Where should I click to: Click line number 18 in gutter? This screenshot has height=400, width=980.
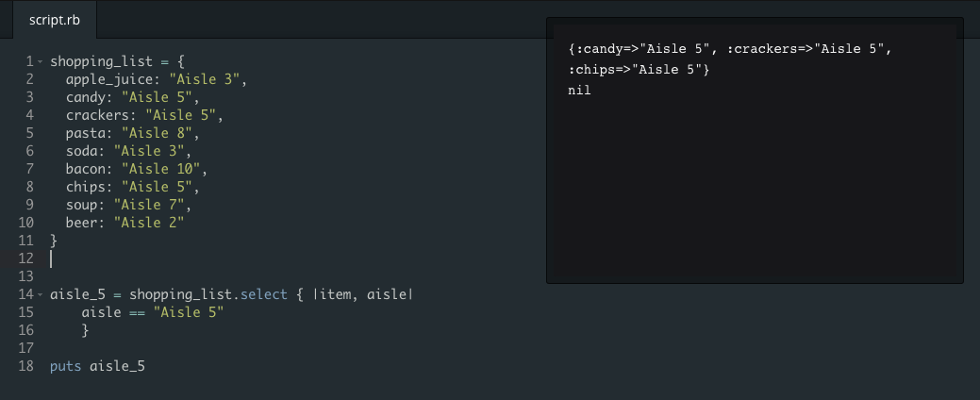(x=26, y=366)
